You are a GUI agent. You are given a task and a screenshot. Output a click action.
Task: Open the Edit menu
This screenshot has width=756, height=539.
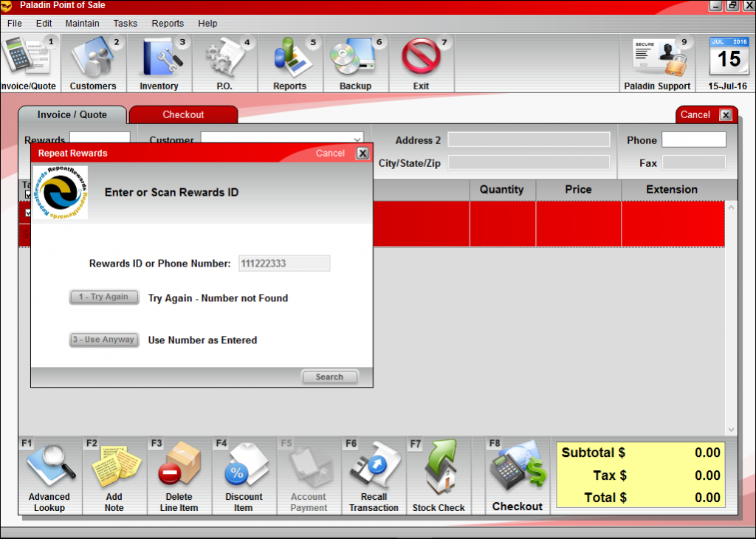tap(44, 23)
